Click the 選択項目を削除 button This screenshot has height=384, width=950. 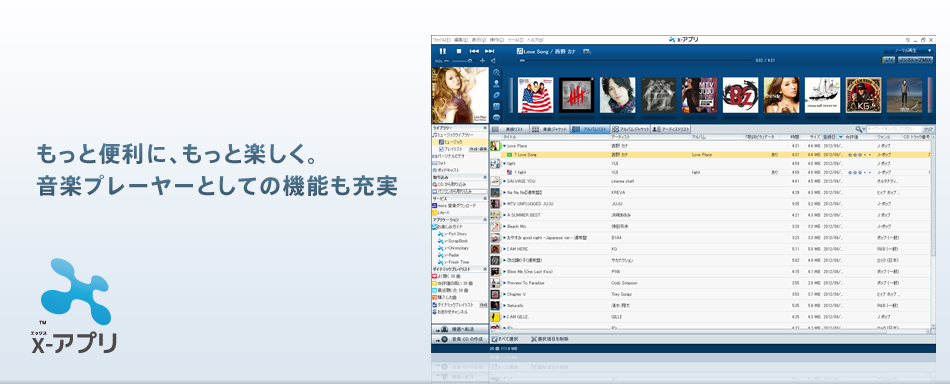point(550,339)
